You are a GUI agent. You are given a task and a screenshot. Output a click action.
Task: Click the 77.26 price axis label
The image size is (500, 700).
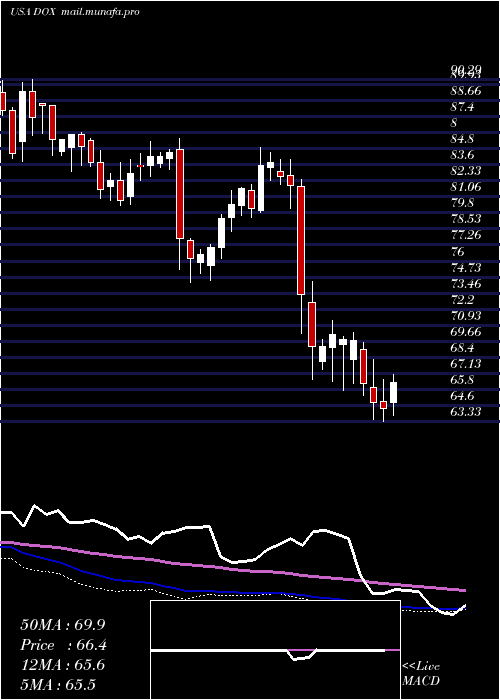(466, 236)
